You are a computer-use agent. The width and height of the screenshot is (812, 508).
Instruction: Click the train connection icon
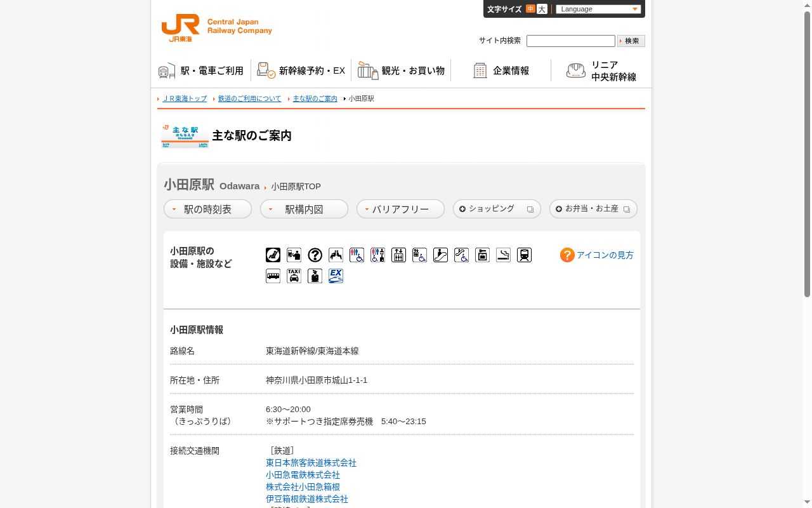(524, 255)
